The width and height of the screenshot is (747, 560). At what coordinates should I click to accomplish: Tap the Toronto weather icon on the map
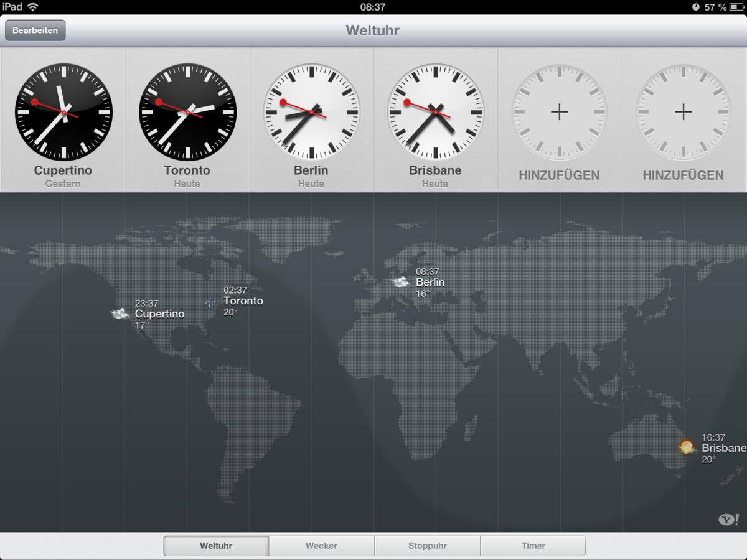click(x=210, y=301)
